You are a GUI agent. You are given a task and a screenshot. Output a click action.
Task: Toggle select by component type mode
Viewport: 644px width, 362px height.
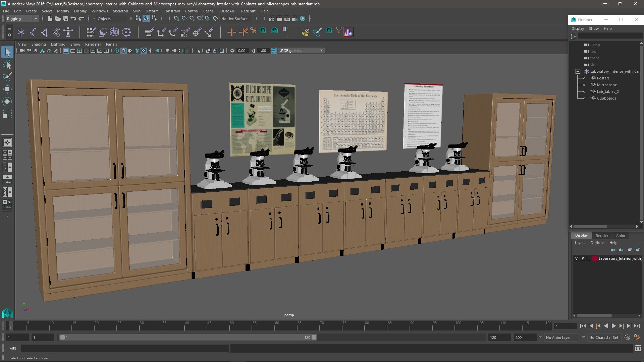tap(154, 19)
